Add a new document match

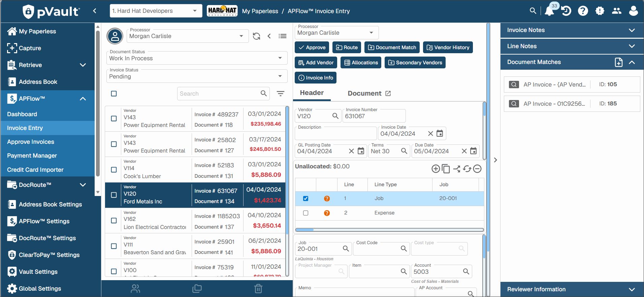tap(619, 62)
